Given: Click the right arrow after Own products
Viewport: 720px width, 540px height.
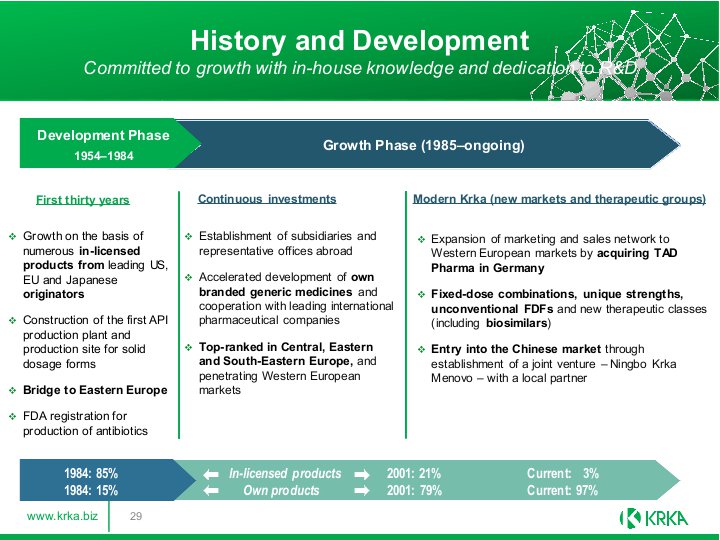Looking at the screenshot, I should point(362,490).
